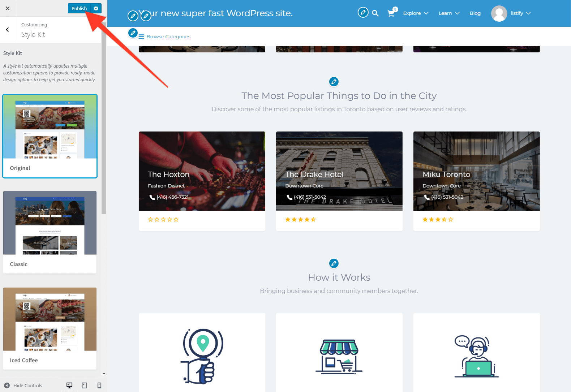Click The Drake Hotel star rating

tap(301, 220)
